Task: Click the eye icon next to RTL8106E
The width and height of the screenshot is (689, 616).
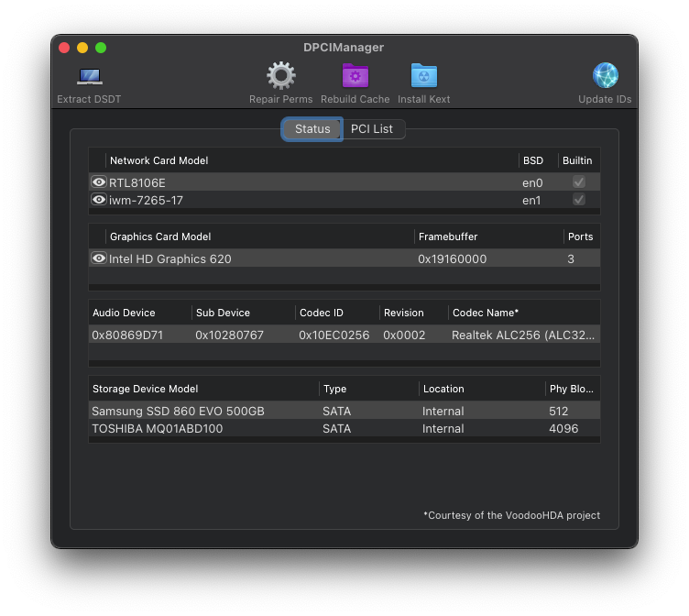Action: [99, 181]
